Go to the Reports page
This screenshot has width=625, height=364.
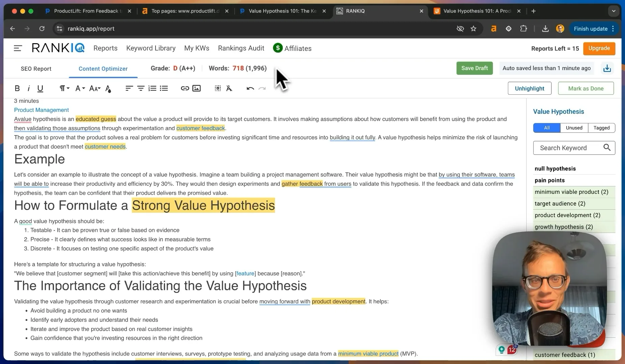click(105, 48)
